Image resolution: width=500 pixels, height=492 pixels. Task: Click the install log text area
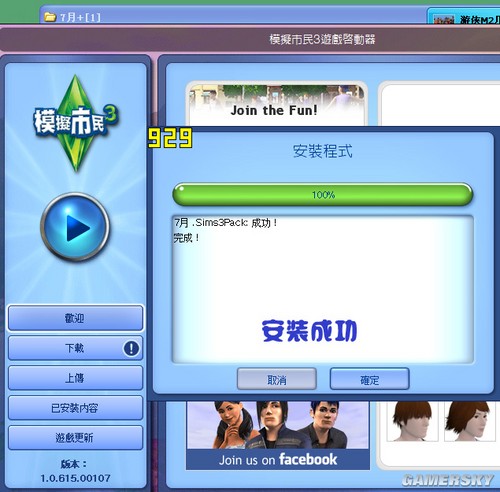click(x=323, y=289)
